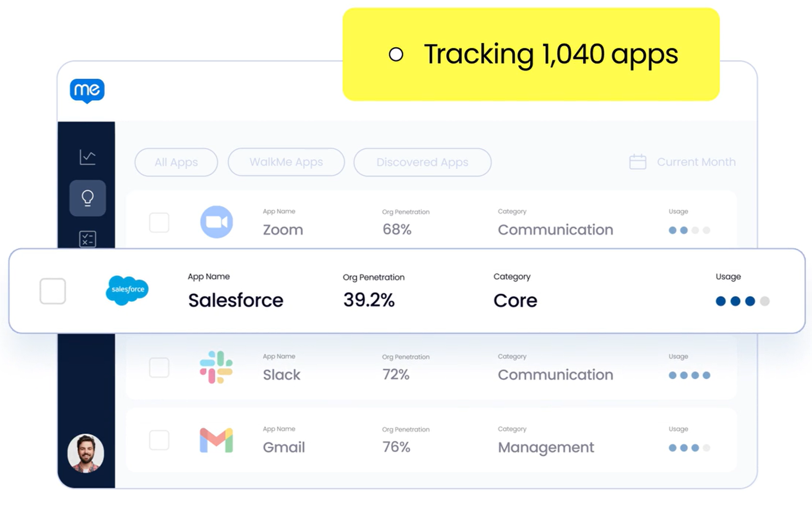Screen dimensions: 812x507
Task: Select the lightbulb insights sidebar icon
Action: [87, 198]
